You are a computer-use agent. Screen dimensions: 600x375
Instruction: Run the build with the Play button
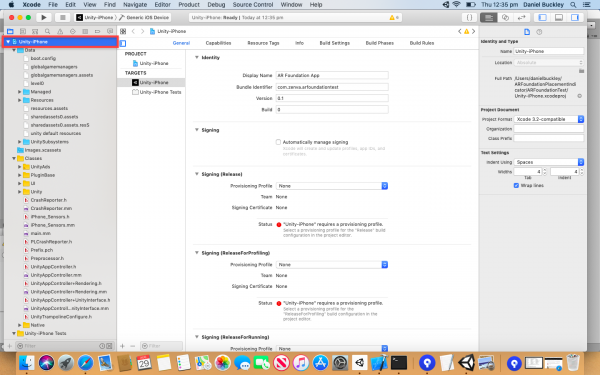coord(44,17)
